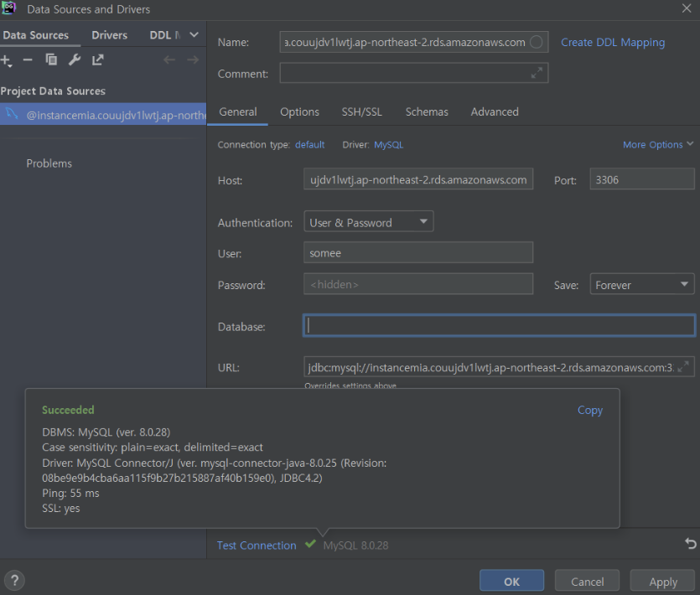700x595 pixels.
Task: Copy the connection test result
Action: pos(589,410)
